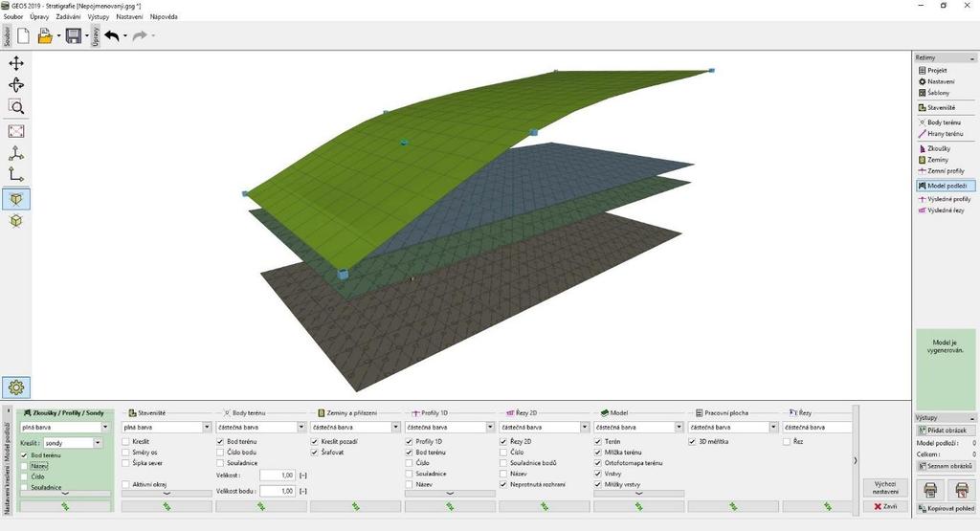
Task: Open the Kreslit sondy dropdown
Action: coord(73,443)
